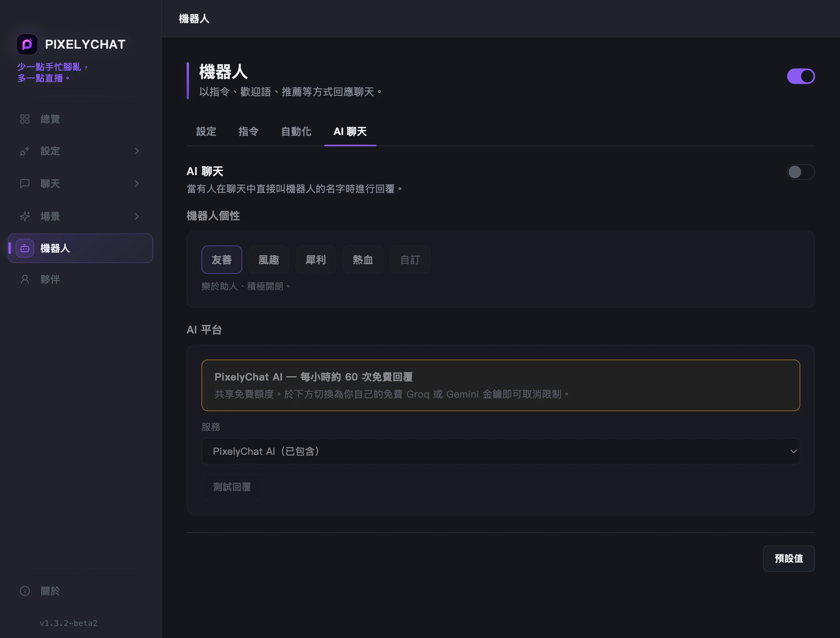Click the 總覽 overview grid icon
Screen dimensions: 840x638
tap(25, 119)
